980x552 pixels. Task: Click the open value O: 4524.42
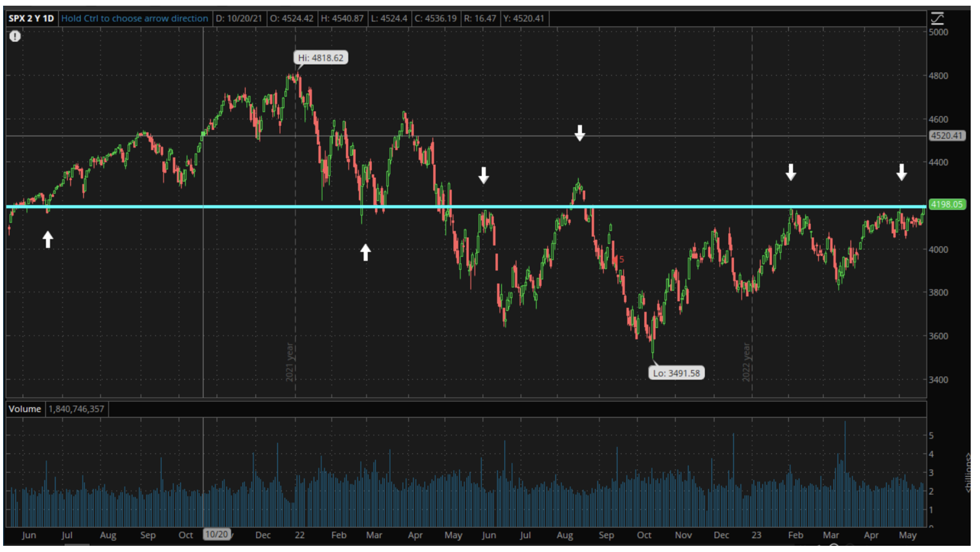tap(292, 19)
